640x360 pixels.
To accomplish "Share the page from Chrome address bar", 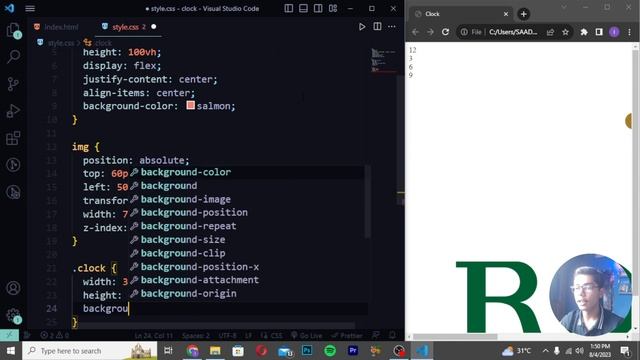I will 550,32.
